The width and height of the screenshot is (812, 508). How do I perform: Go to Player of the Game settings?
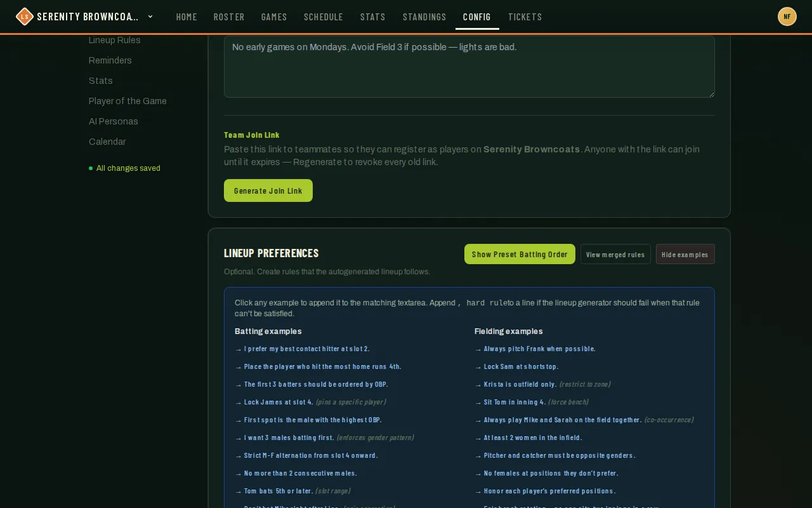128,101
